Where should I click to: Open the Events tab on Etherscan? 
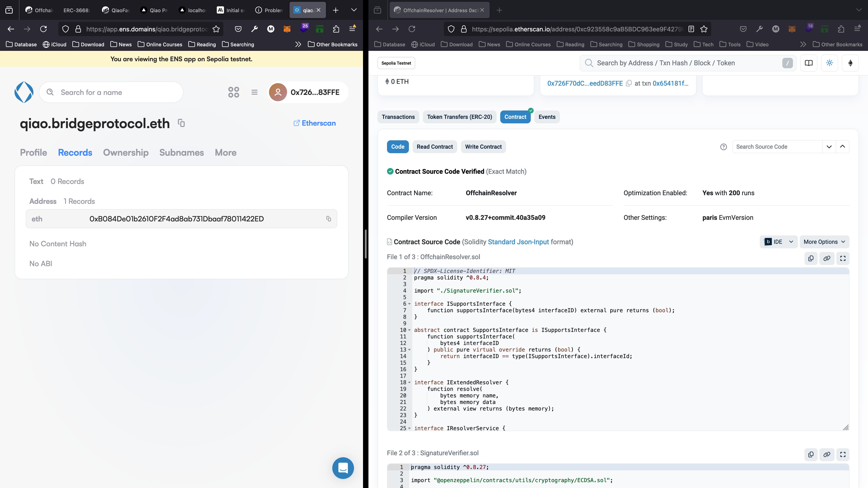[547, 117]
